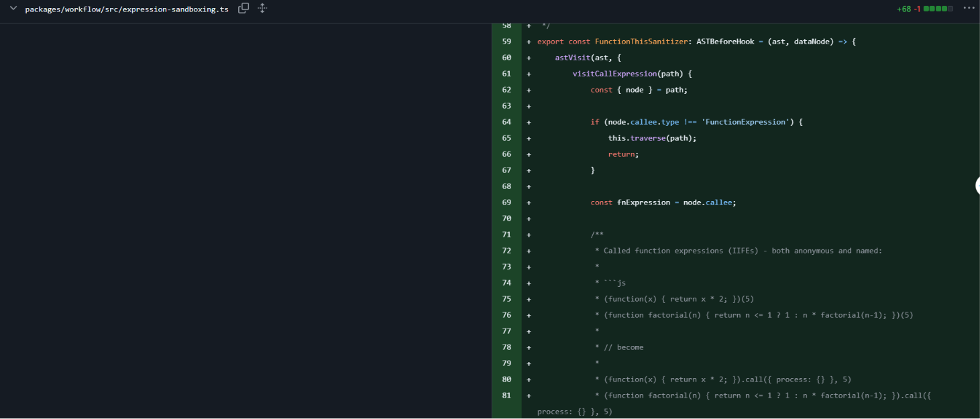
Task: Click the green diffstat squares indicator
Action: 938,9
